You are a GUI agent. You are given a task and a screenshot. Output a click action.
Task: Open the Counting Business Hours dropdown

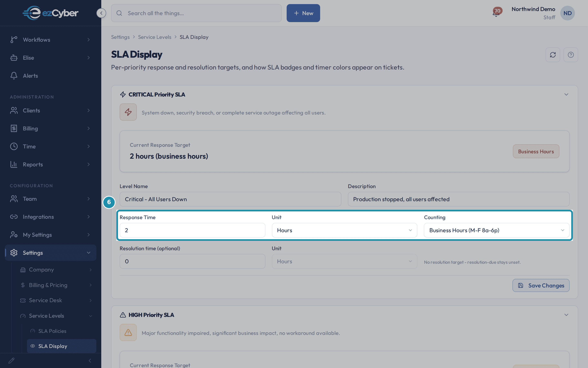496,230
